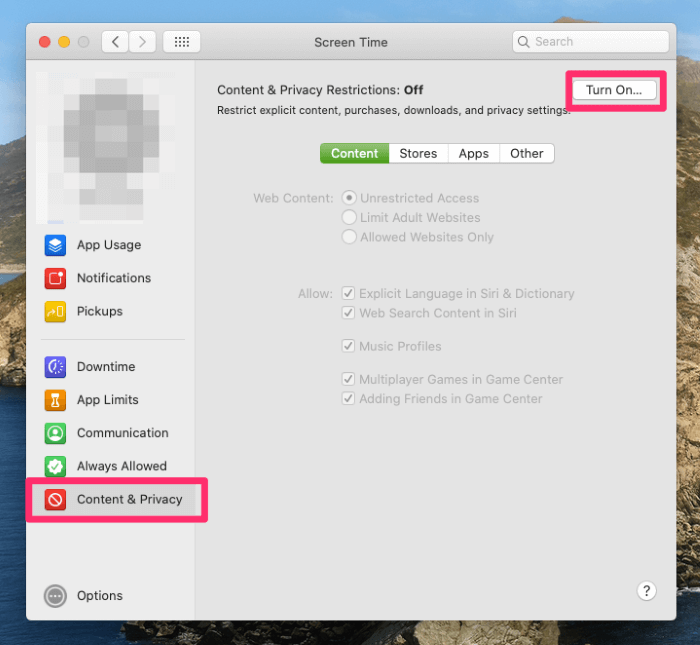
Task: Open the App Limits hourglass icon
Action: [x=56, y=400]
